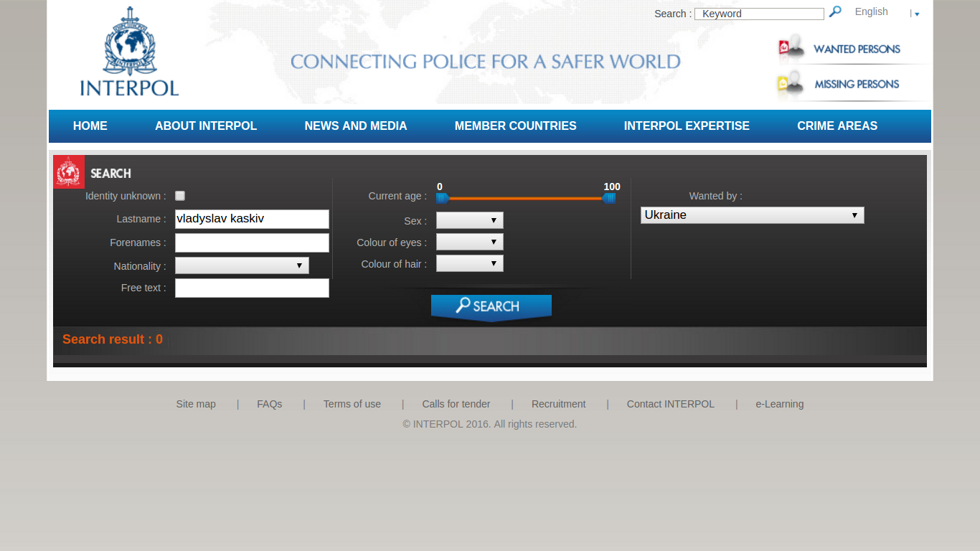The image size is (980, 551).
Task: Open the Wanted by Ukraine dropdown
Action: point(753,215)
